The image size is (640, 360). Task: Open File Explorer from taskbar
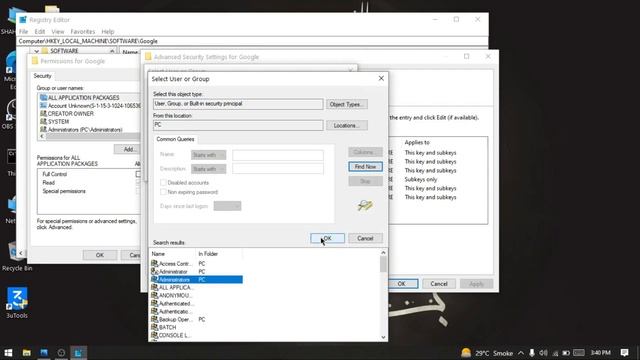coord(27,353)
